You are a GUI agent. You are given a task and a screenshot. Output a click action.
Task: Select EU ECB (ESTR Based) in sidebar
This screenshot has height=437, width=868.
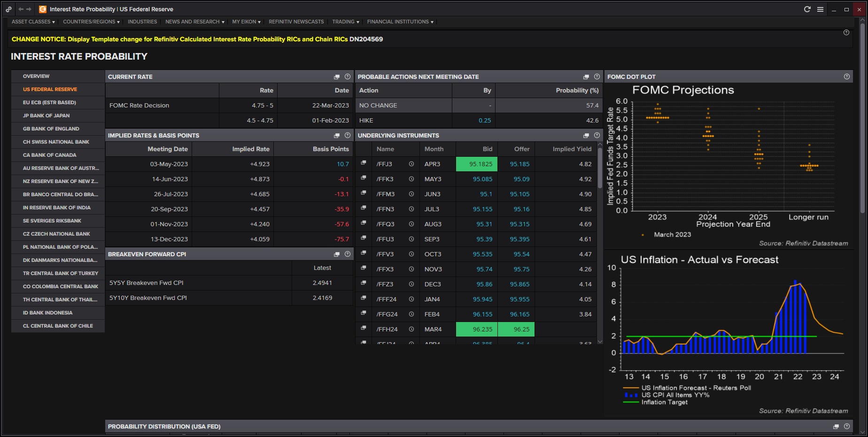click(49, 102)
